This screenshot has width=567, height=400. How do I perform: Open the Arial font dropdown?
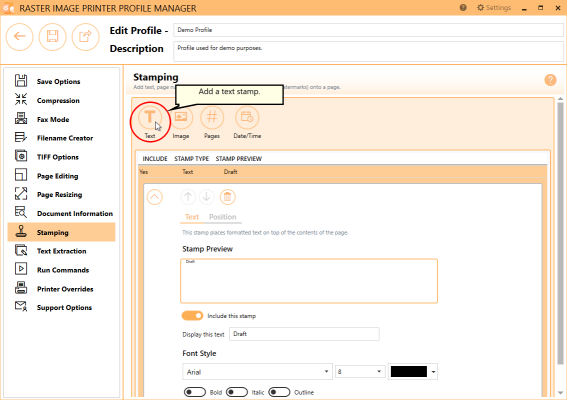point(257,372)
